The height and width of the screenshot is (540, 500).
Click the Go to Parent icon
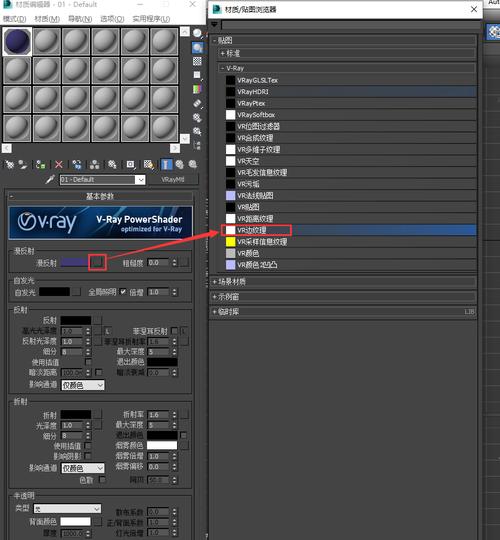coord(179,165)
